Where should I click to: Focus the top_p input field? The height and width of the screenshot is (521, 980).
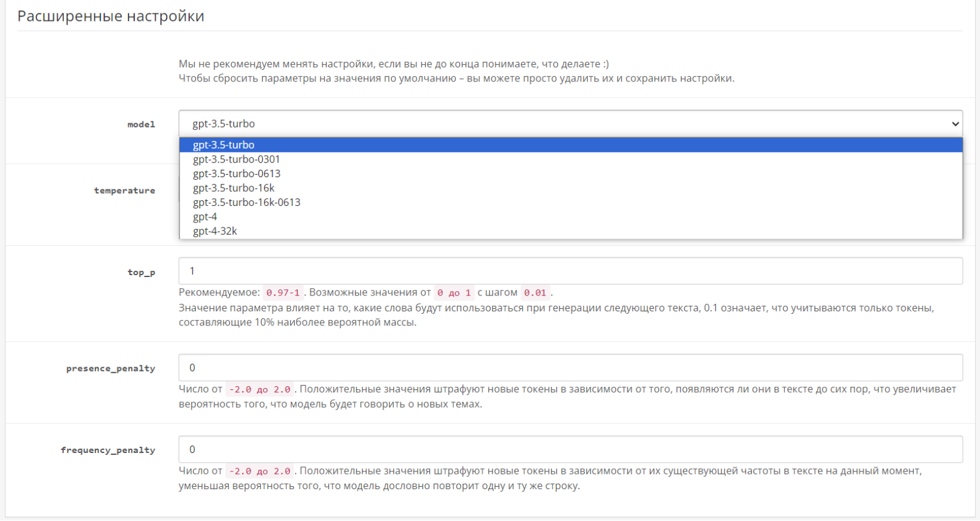click(571, 271)
